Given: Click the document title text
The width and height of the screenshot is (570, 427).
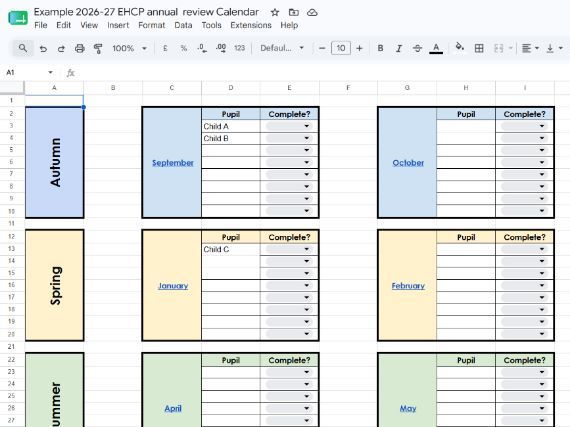Looking at the screenshot, I should click(146, 12).
